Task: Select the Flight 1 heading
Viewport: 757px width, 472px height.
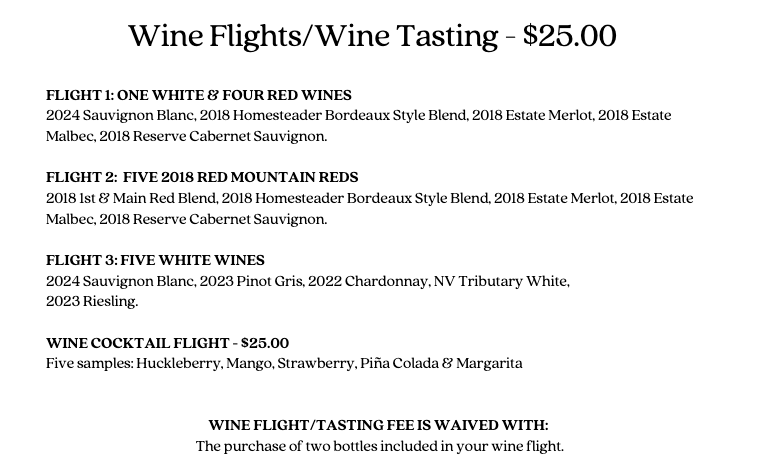Action: [199, 95]
